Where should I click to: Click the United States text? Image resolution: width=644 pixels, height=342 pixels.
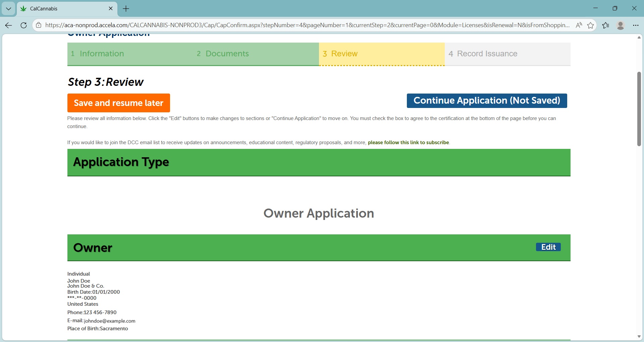83,304
